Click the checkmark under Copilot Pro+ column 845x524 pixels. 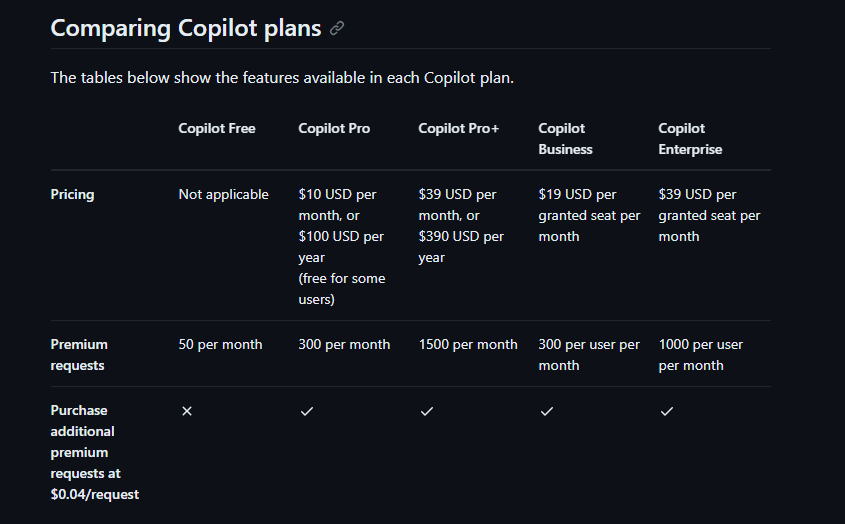[x=427, y=411]
